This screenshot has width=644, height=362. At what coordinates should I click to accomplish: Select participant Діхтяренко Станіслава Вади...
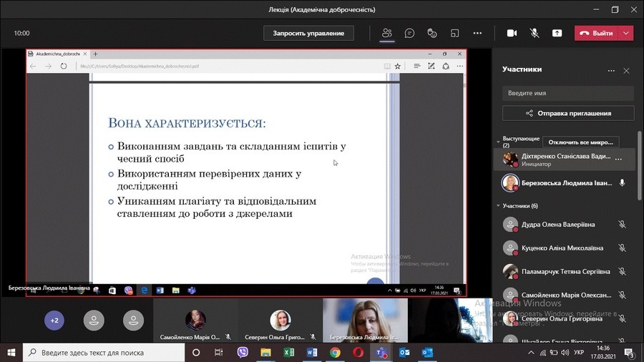pos(566,160)
